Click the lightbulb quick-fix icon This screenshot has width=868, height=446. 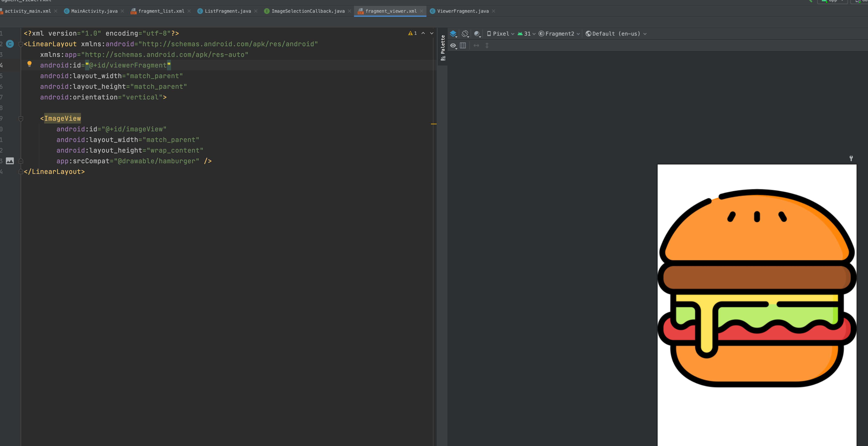click(29, 64)
